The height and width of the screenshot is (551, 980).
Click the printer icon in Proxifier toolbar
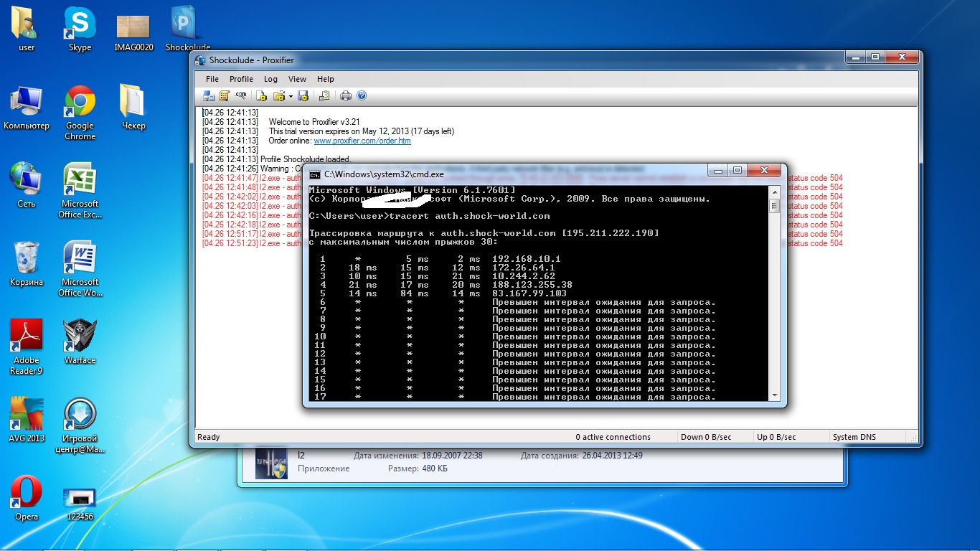pyautogui.click(x=346, y=96)
